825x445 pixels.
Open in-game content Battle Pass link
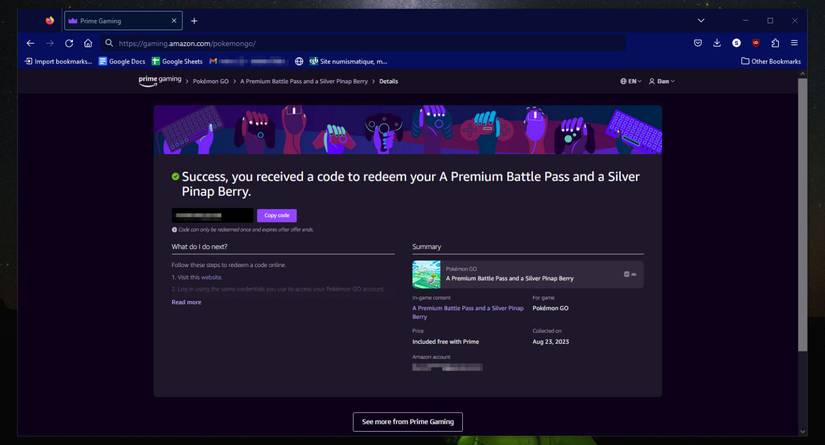pyautogui.click(x=468, y=312)
